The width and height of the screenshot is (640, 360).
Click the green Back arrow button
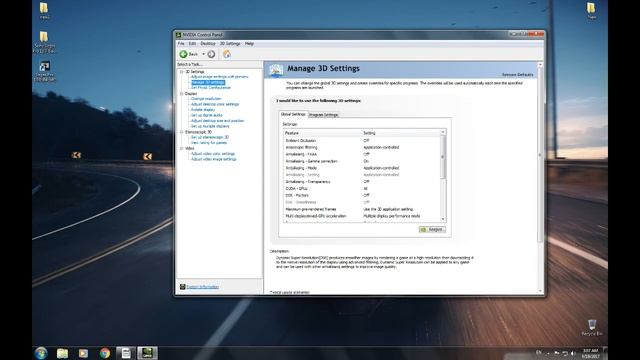pyautogui.click(x=183, y=54)
